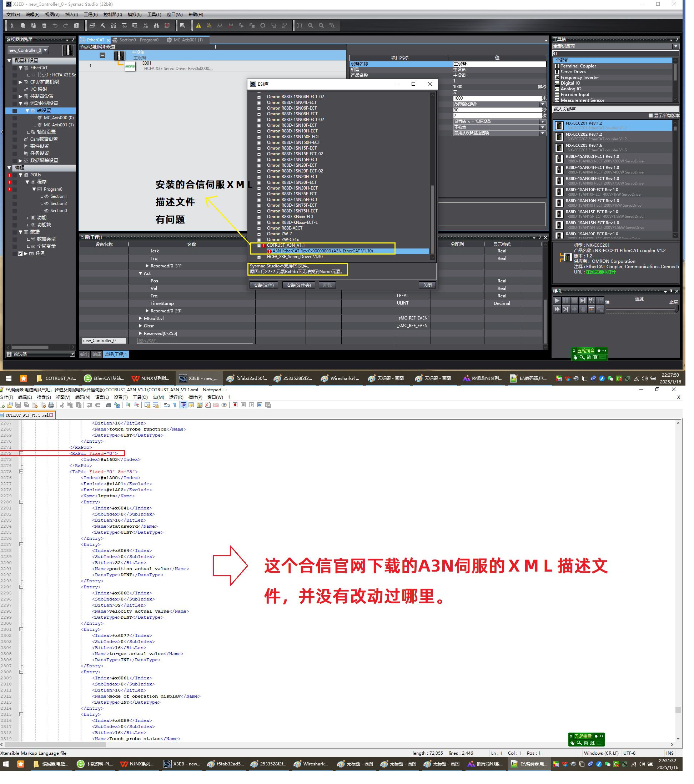Expand the Reserved[0-31] row in watch table
Screen dimensions: 694x784
pos(147,266)
